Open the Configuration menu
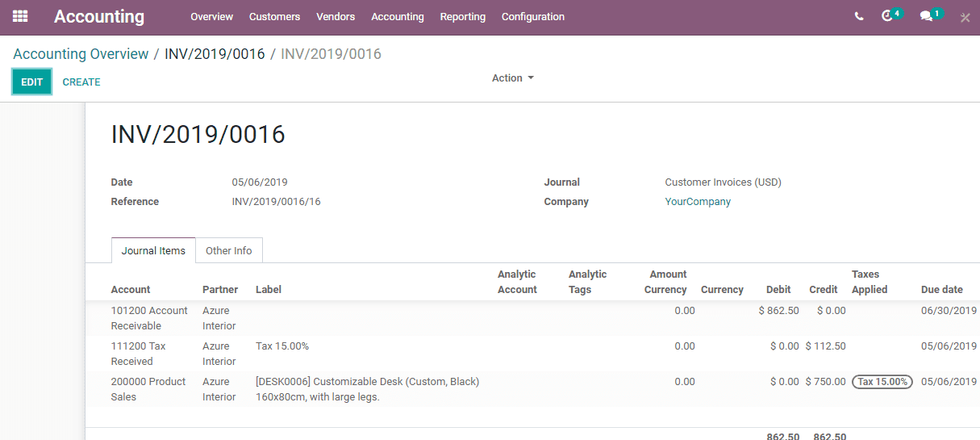 (533, 17)
